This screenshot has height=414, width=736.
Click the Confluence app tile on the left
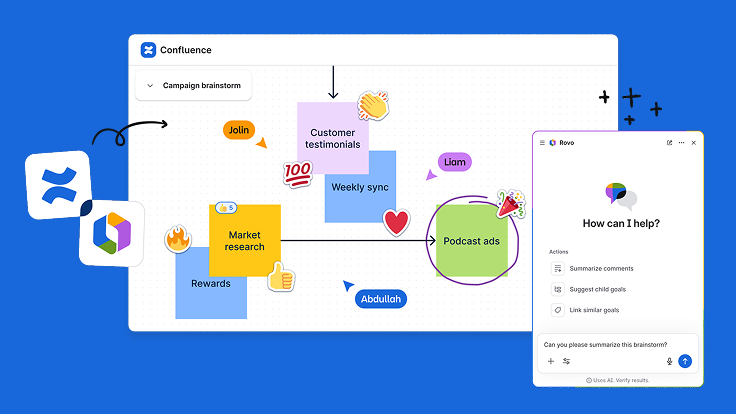point(59,185)
